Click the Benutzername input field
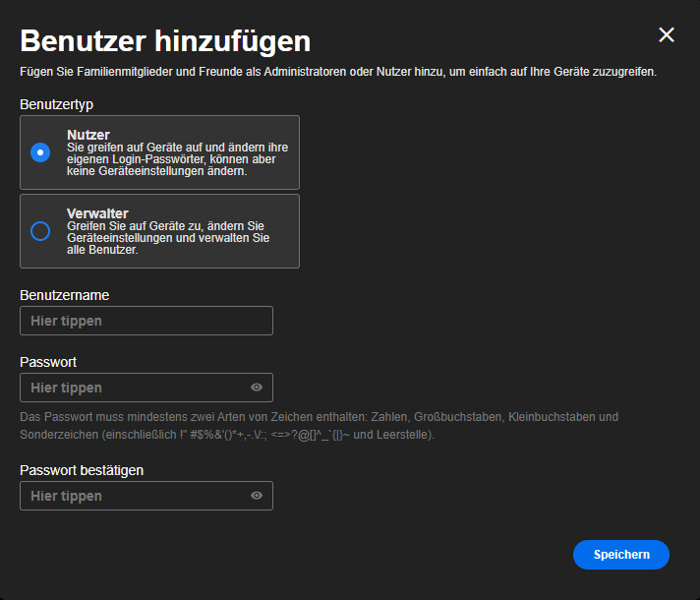 [x=146, y=321]
